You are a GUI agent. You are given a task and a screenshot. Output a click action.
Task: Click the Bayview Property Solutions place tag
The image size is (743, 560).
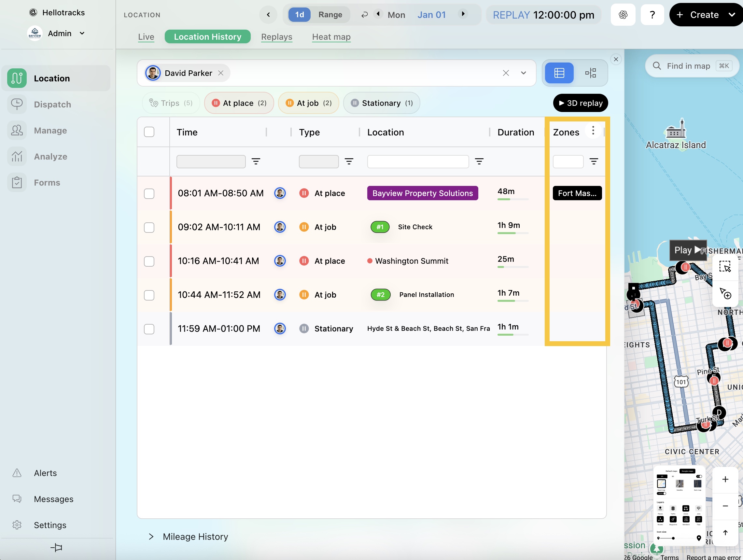[x=423, y=193]
